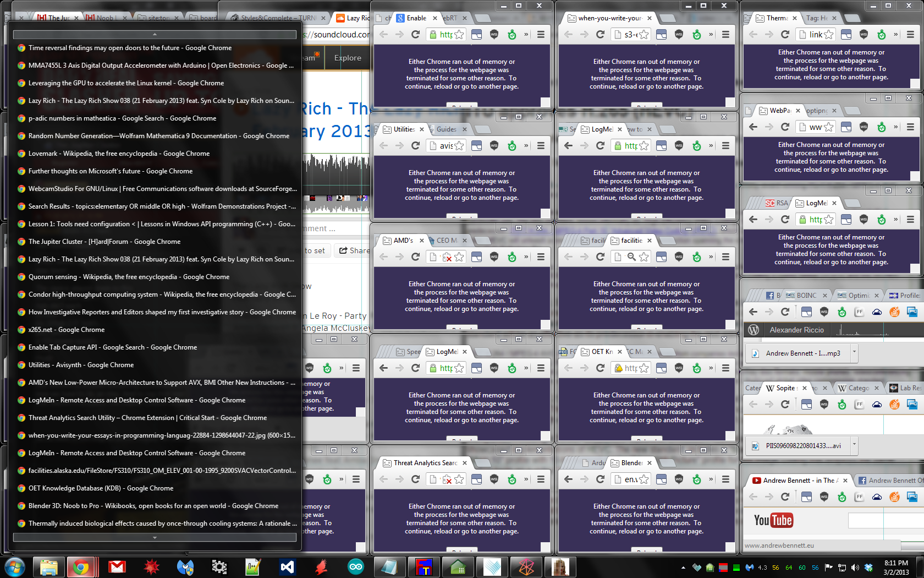Click the cloud extension icon in Sopite window

tap(877, 404)
